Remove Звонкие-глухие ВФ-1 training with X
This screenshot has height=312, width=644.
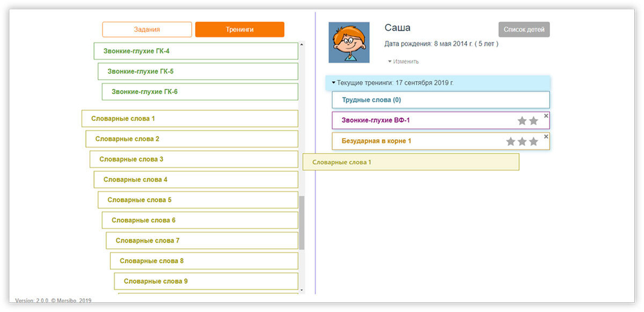tap(546, 116)
